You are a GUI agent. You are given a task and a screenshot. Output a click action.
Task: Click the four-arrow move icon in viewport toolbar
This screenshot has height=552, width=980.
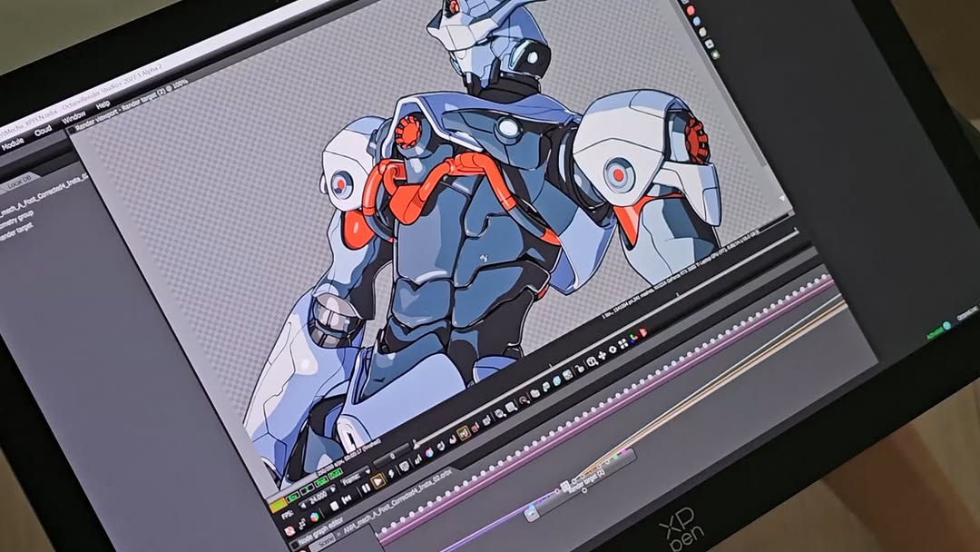coord(602,356)
